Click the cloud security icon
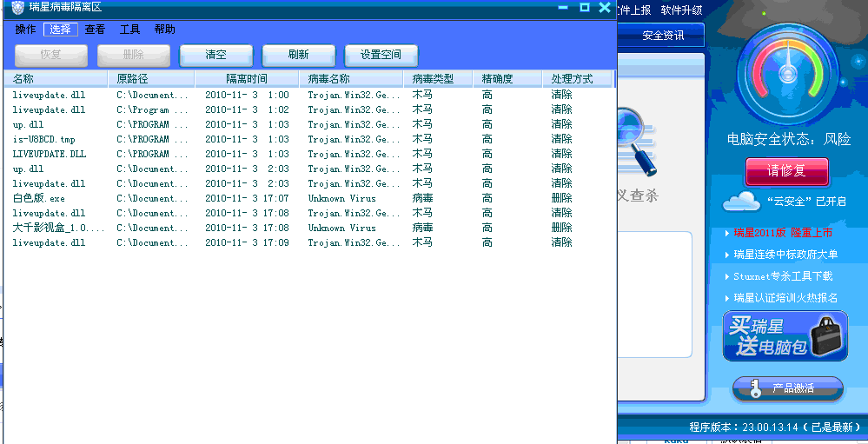Image resolution: width=868 pixels, height=444 pixels. tap(741, 202)
